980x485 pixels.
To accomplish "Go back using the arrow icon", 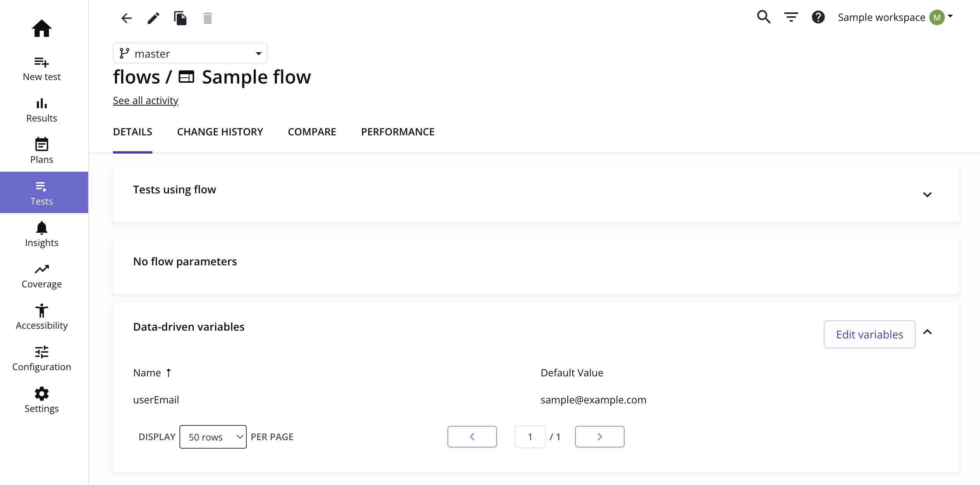I will click(126, 18).
